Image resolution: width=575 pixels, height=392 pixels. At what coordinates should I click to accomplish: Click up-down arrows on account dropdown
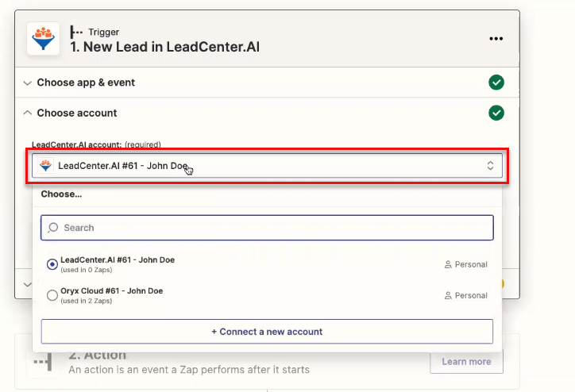pos(490,166)
